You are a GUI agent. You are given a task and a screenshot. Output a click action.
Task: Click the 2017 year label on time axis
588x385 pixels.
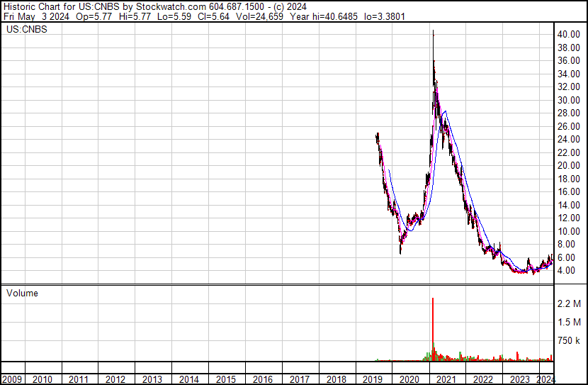[299, 379]
